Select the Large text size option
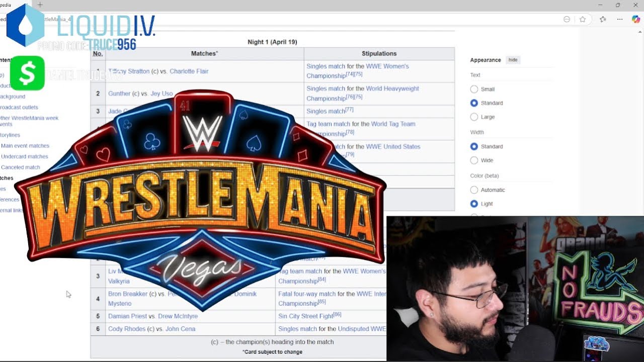 coord(474,117)
